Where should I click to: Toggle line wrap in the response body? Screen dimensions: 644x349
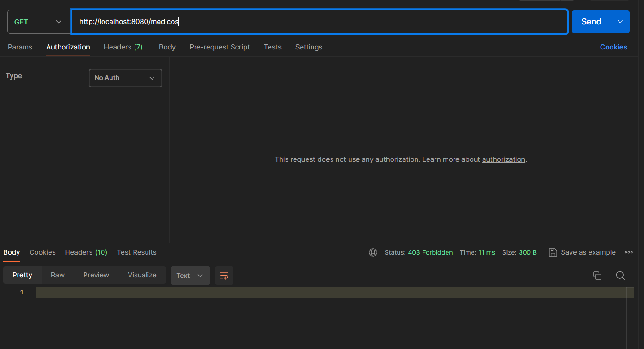pos(224,276)
